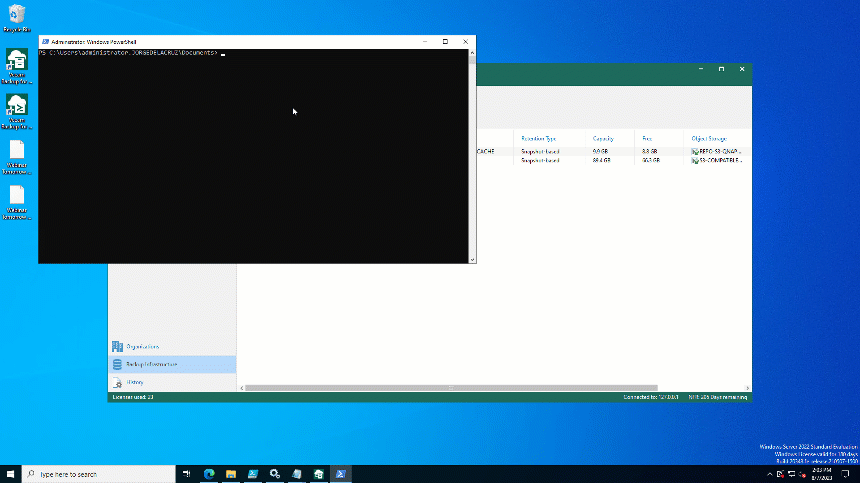This screenshot has width=860, height=483.
Task: Minimize the PowerShell window
Action: tap(425, 42)
